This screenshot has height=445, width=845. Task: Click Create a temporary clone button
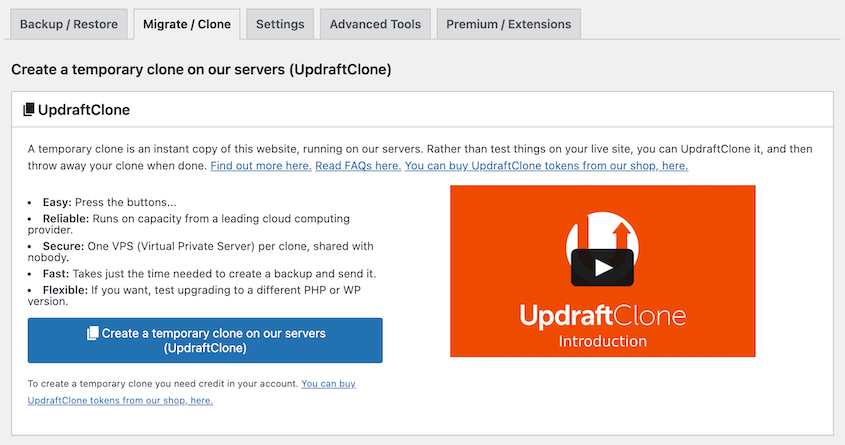(x=205, y=340)
